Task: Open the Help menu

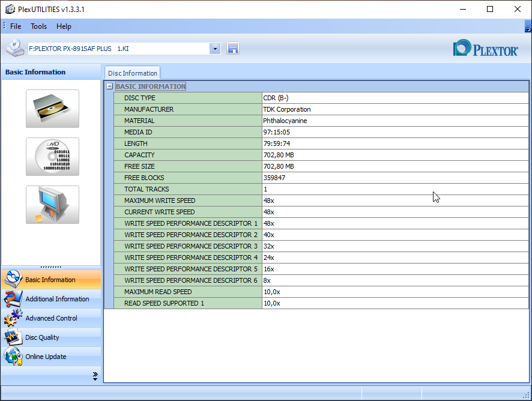Action: 64,26
